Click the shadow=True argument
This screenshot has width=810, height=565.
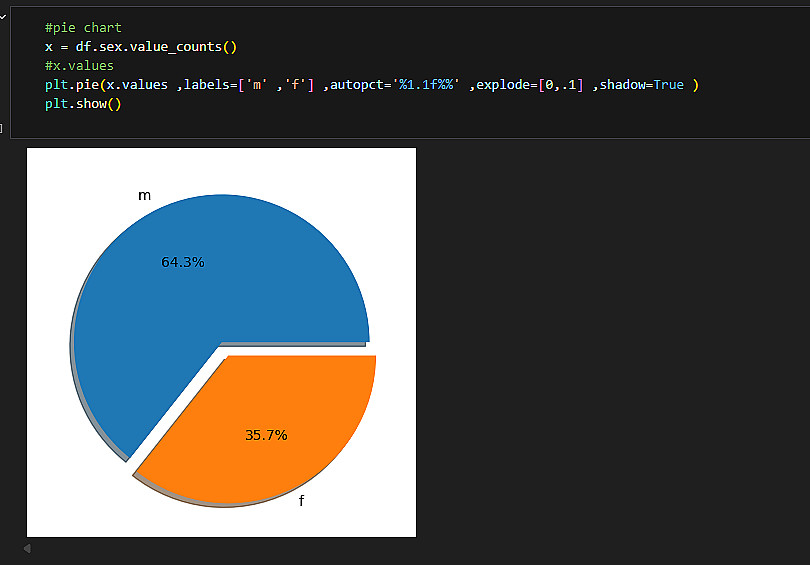642,85
